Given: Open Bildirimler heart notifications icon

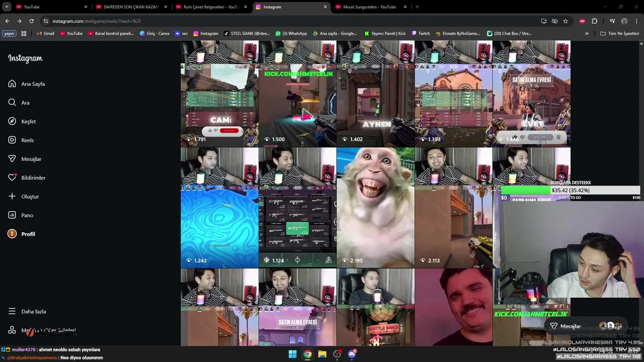Looking at the screenshot, I should coord(12,177).
